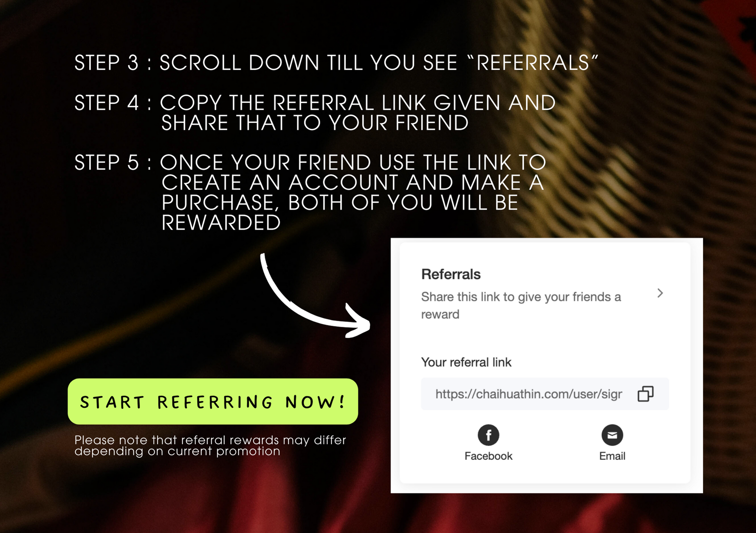Click the white curved arrow graphic
Image resolution: width=756 pixels, height=533 pixels.
point(314,297)
